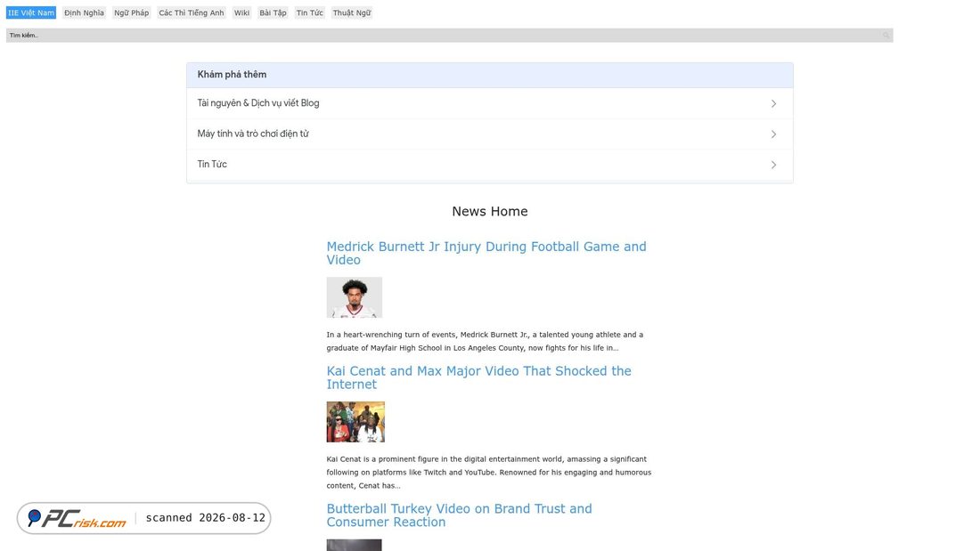Select Các Thì Tiếng Anh menu item
980x551 pixels.
pos(192,12)
